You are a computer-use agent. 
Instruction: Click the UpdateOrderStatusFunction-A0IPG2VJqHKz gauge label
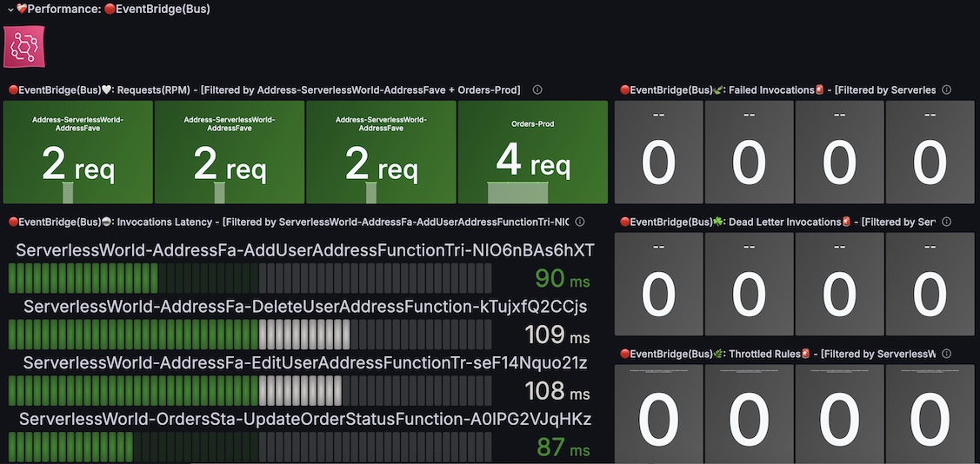[305, 419]
